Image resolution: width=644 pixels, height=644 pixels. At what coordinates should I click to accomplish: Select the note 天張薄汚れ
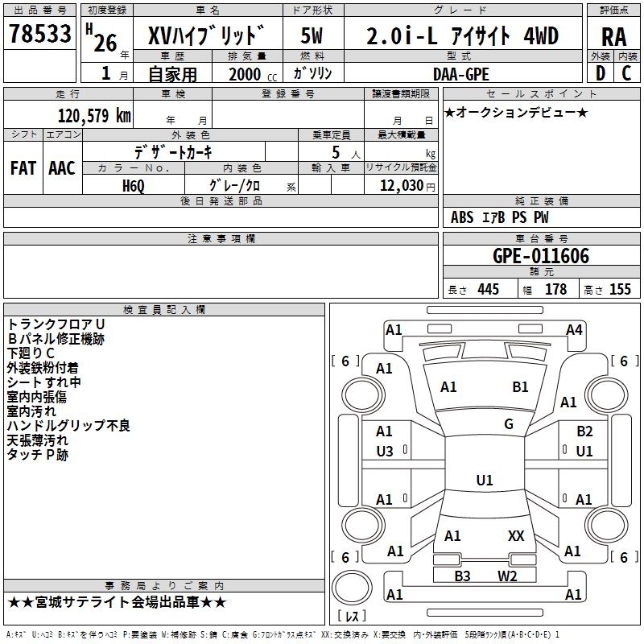pyautogui.click(x=37, y=440)
